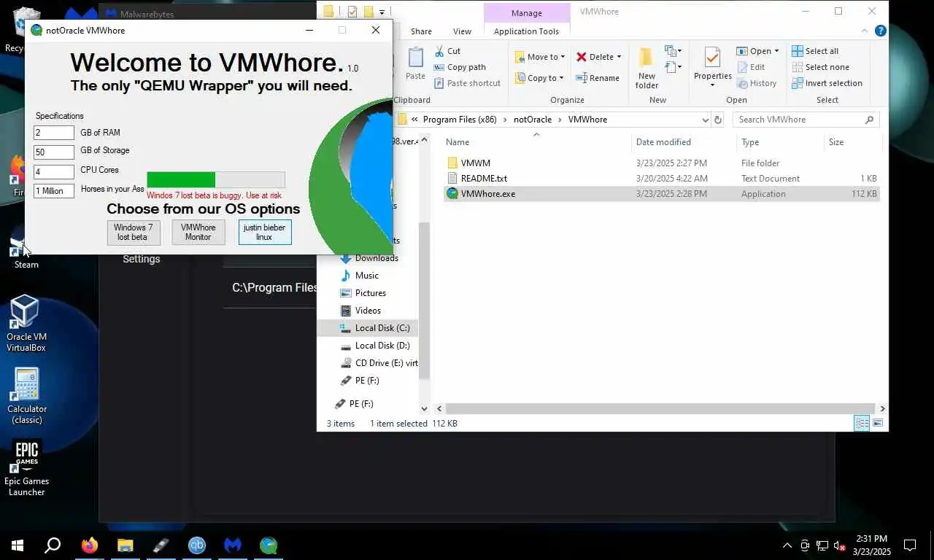The image size is (934, 560).
Task: Open Explorer help question mark icon
Action: point(881,31)
